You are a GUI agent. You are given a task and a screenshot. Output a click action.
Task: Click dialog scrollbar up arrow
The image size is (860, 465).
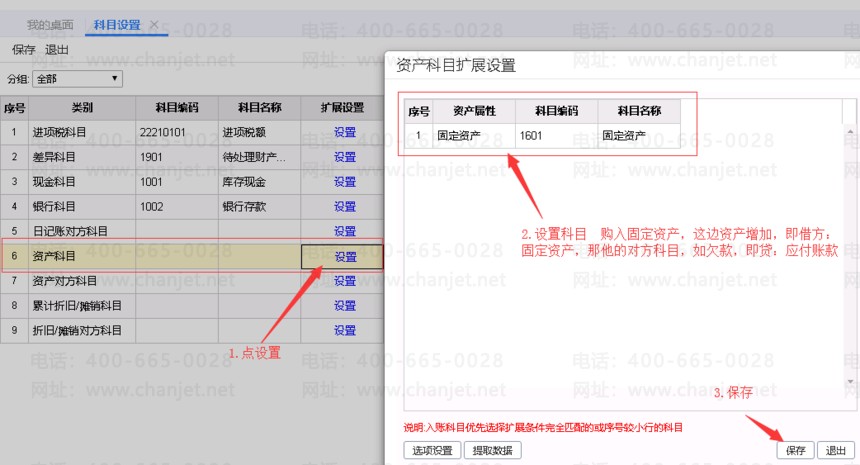coord(850,132)
